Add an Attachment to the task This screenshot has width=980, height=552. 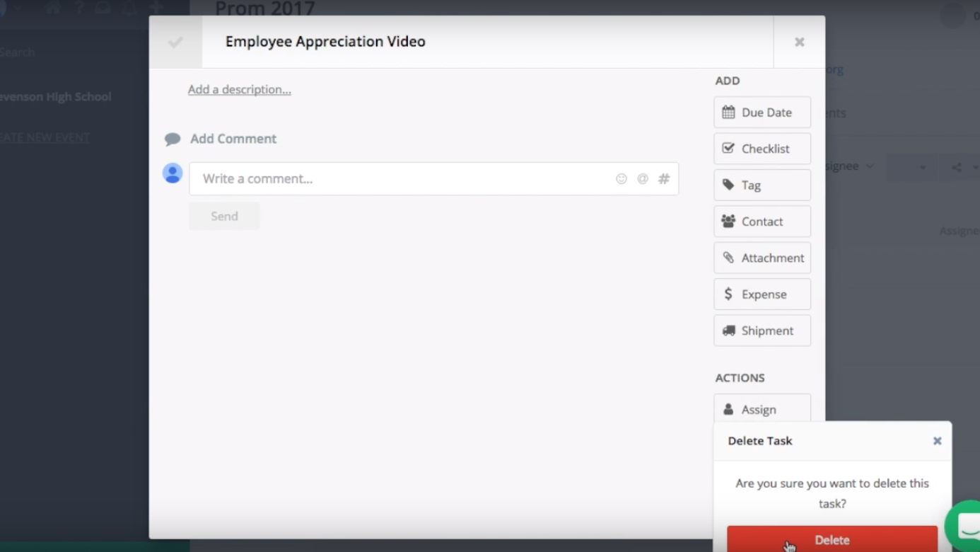click(x=762, y=258)
